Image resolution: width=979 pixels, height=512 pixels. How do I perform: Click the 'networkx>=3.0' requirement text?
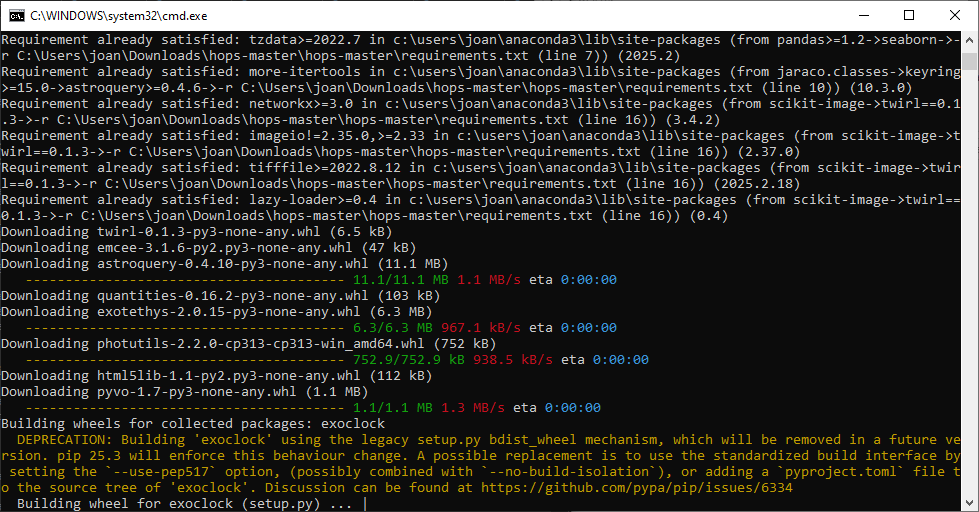tap(301, 104)
